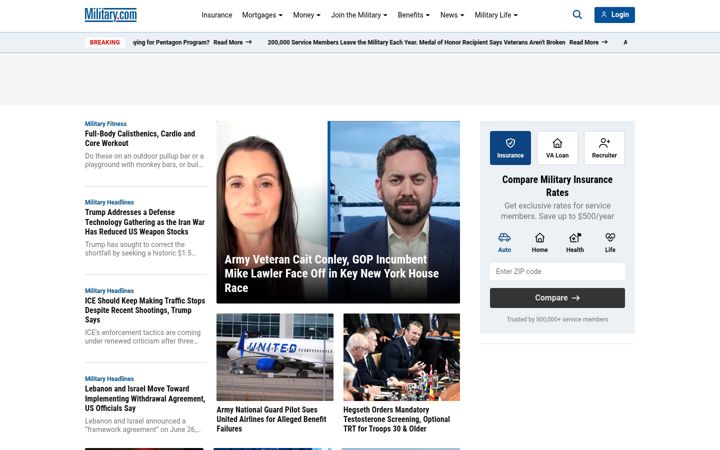
Task: Select Auto insurance car icon
Action: (x=504, y=242)
